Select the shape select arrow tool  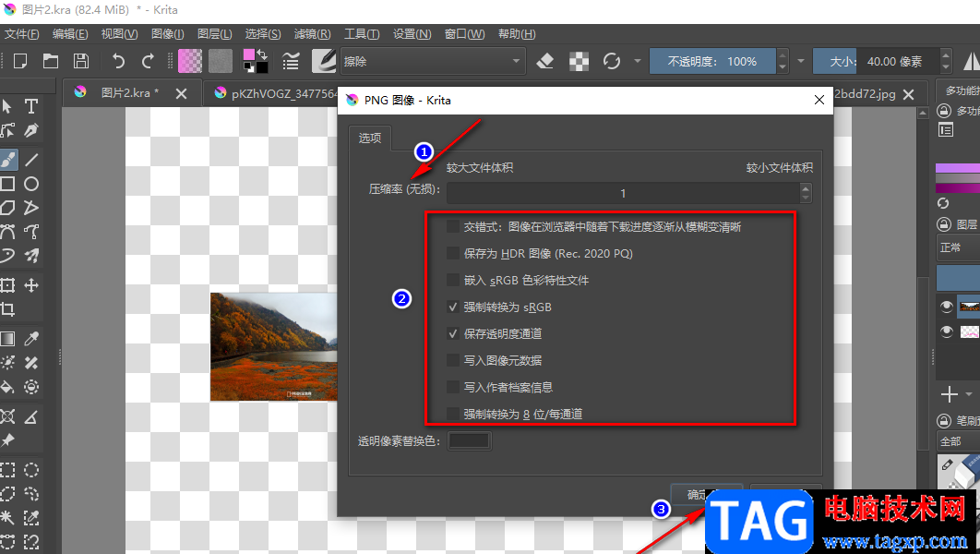click(x=7, y=106)
